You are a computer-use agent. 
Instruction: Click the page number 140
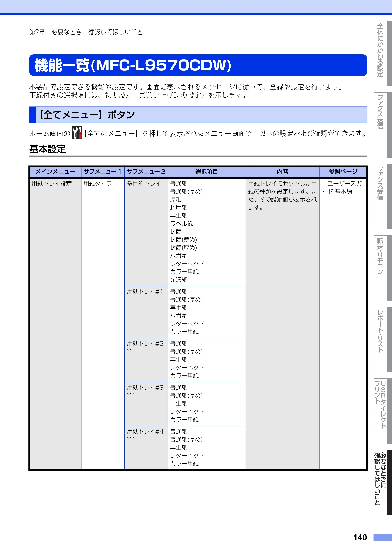360,537
